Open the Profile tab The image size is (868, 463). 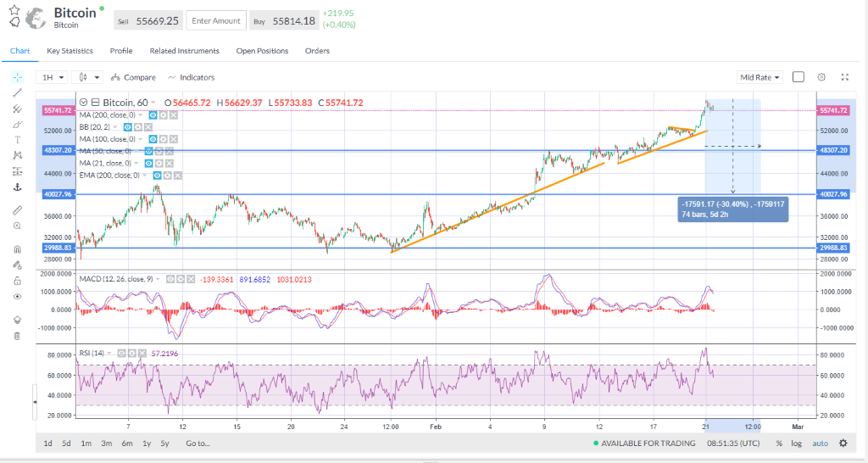(x=121, y=51)
